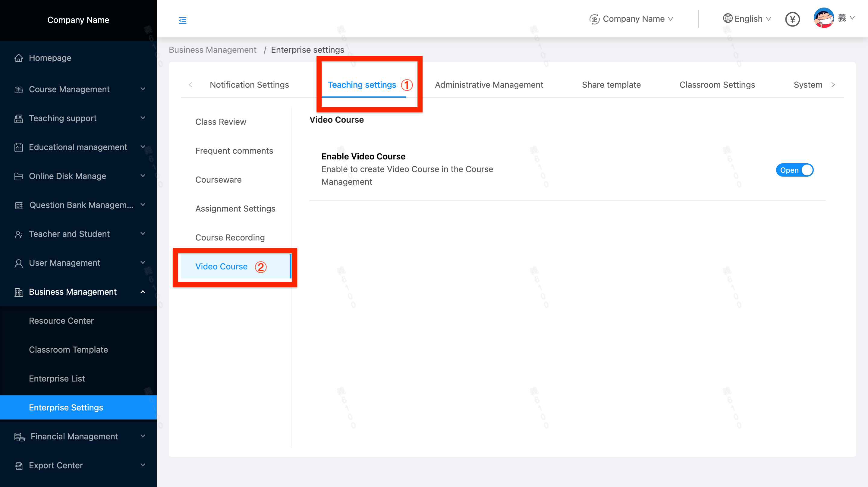868x487 pixels.
Task: Click the Online Disk Manage folder icon
Action: click(x=18, y=176)
